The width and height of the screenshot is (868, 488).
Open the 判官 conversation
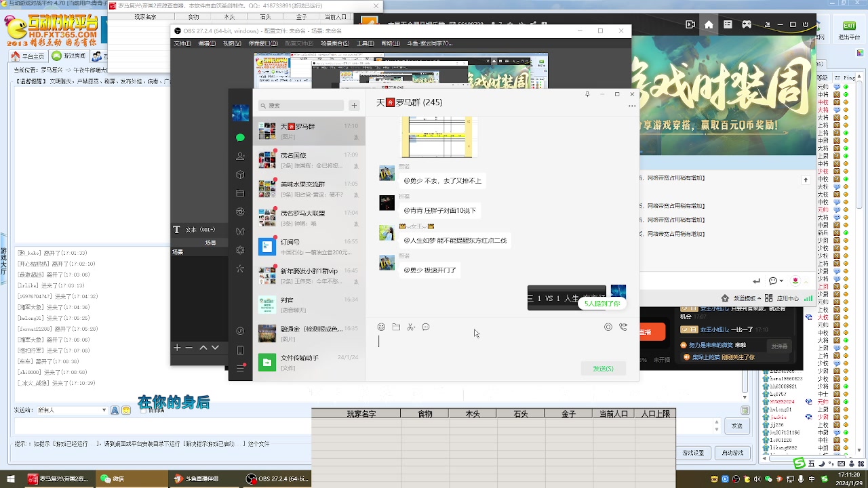309,304
